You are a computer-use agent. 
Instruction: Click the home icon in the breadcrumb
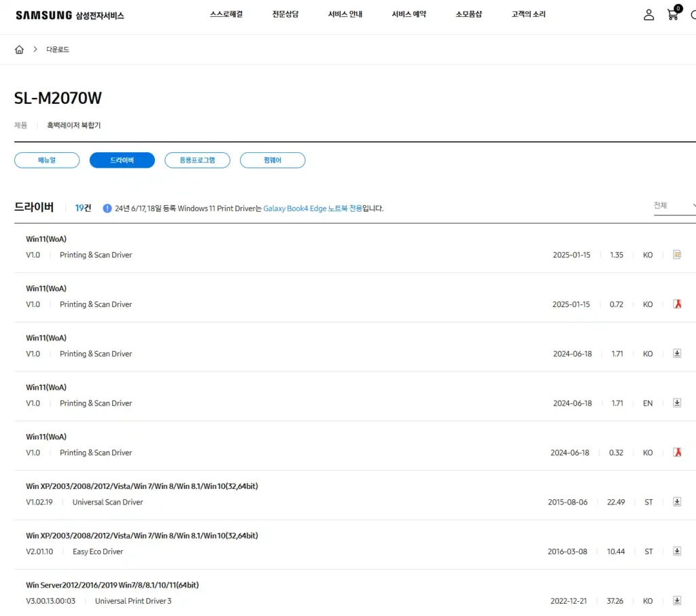19,50
